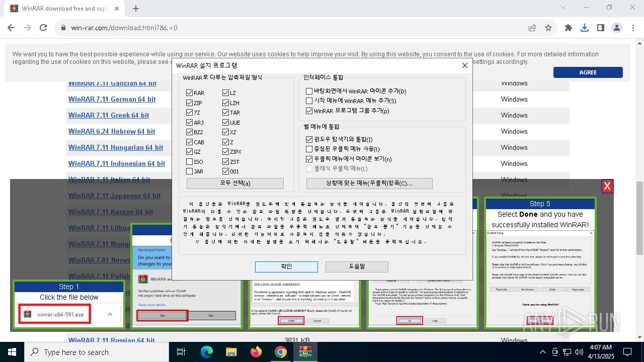Open Chrome three-dot menu

(632, 28)
